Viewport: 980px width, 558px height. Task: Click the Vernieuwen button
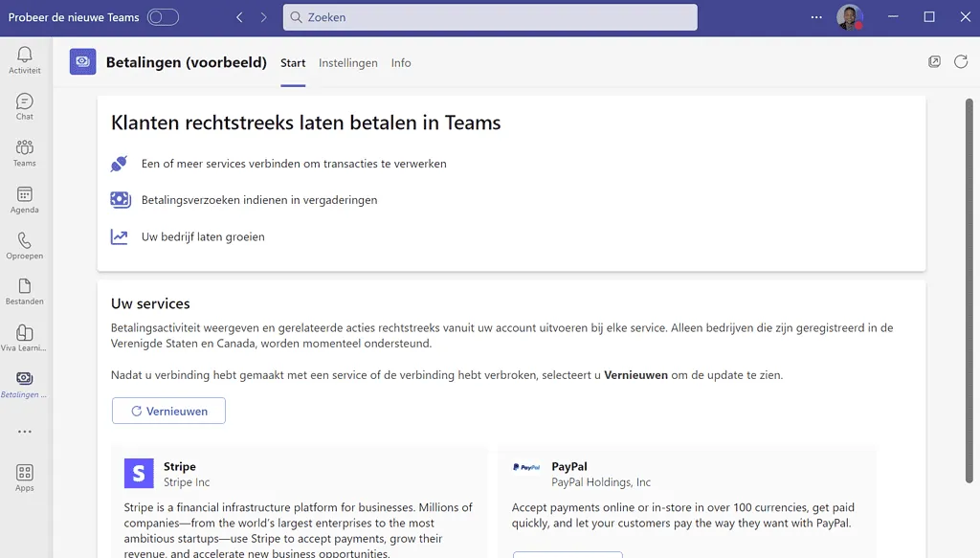click(x=168, y=410)
